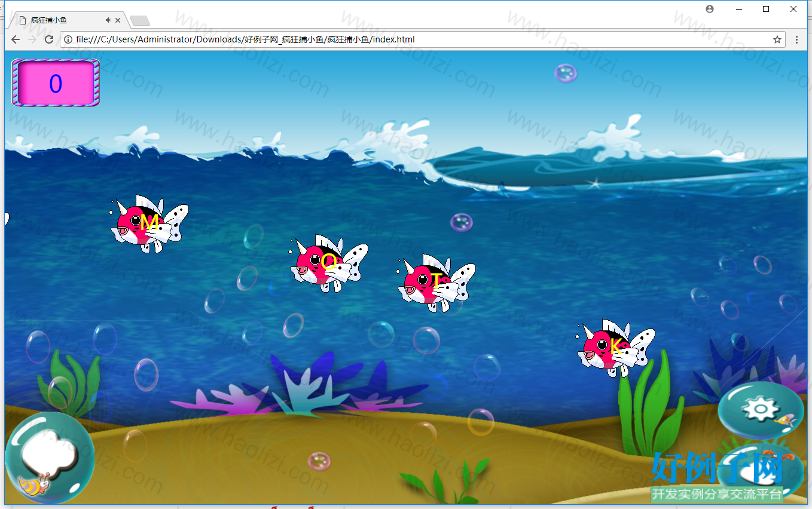Maximize the browser window
812x509 pixels.
tap(766, 9)
